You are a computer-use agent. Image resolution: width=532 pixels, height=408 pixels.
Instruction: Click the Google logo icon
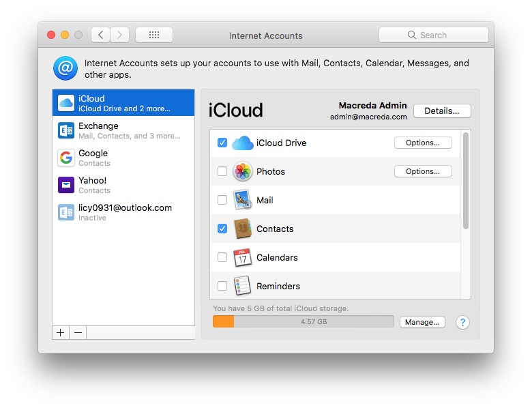click(66, 158)
